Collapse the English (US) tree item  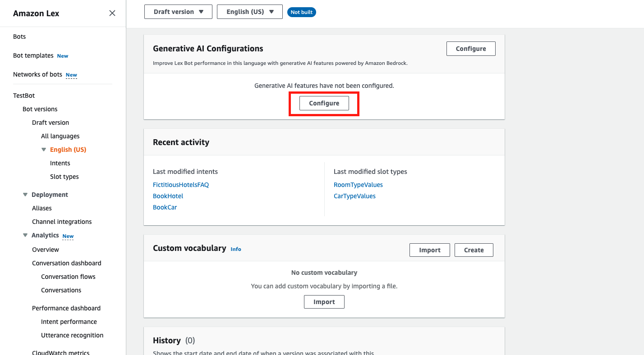coord(44,149)
